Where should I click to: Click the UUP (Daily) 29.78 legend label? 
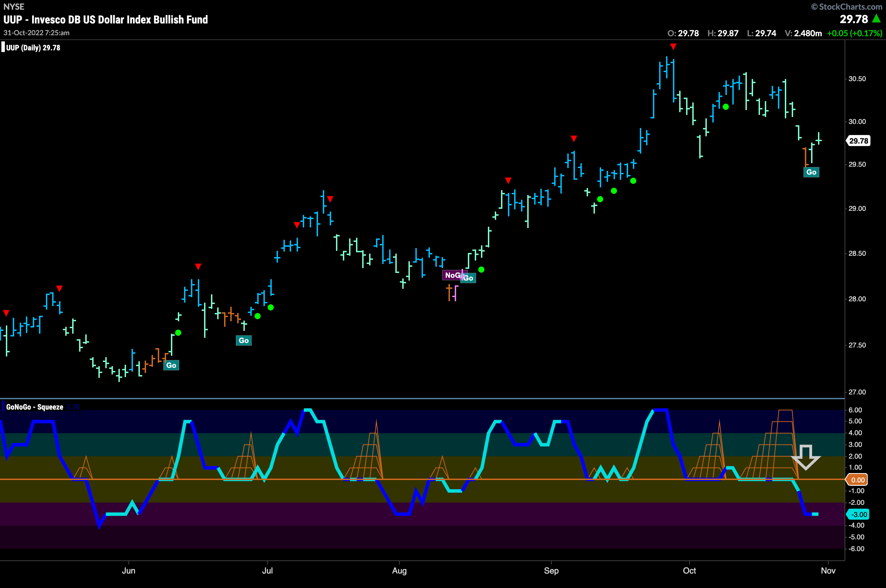click(x=33, y=48)
